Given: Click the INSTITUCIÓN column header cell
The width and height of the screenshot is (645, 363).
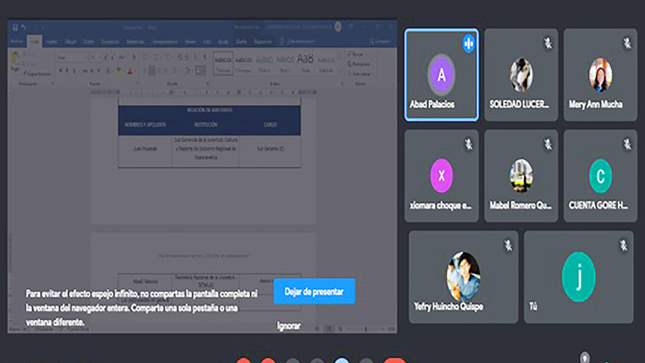Looking at the screenshot, I should tap(206, 125).
